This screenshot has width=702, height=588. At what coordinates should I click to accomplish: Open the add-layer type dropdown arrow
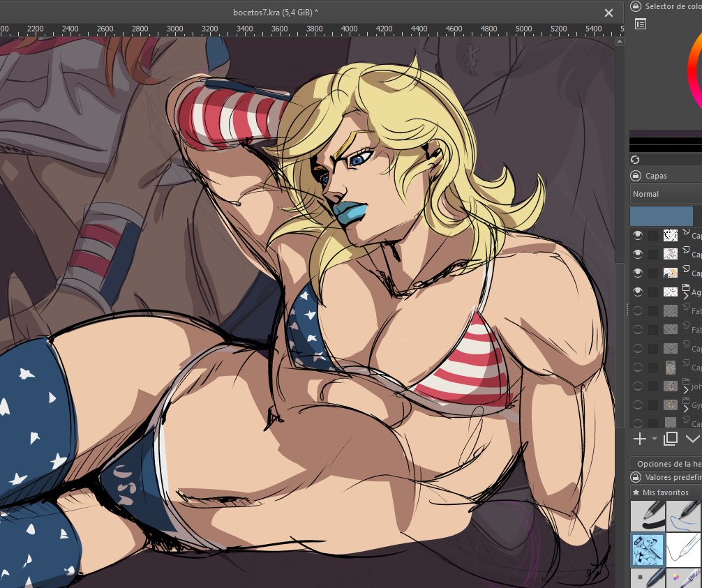pos(654,439)
